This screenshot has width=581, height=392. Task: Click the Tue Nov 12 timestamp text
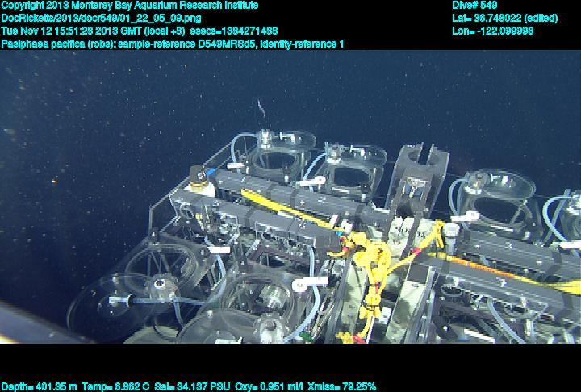[92, 31]
